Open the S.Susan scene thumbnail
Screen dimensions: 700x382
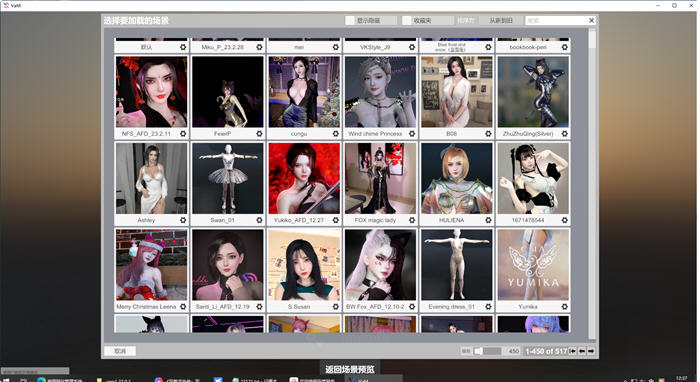click(x=304, y=265)
